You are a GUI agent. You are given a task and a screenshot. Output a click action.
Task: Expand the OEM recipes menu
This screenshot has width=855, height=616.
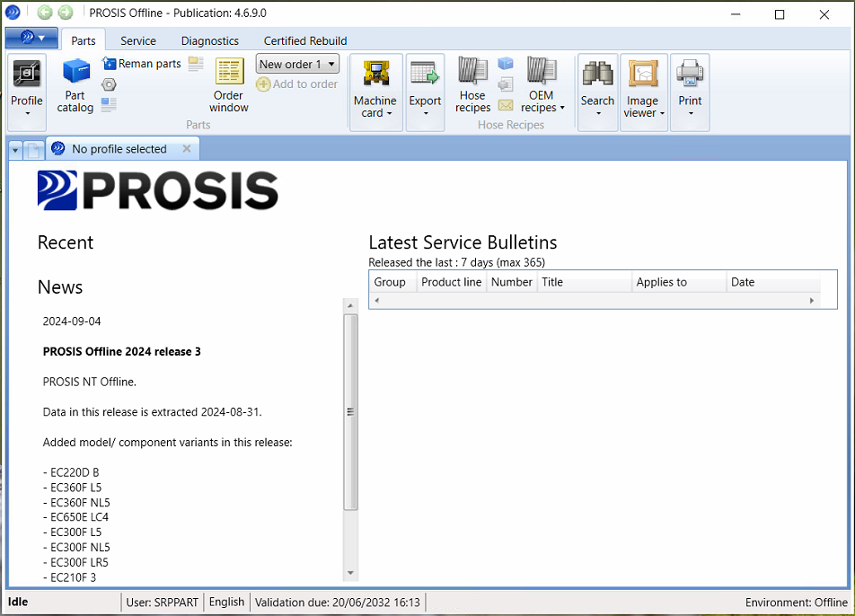542,85
